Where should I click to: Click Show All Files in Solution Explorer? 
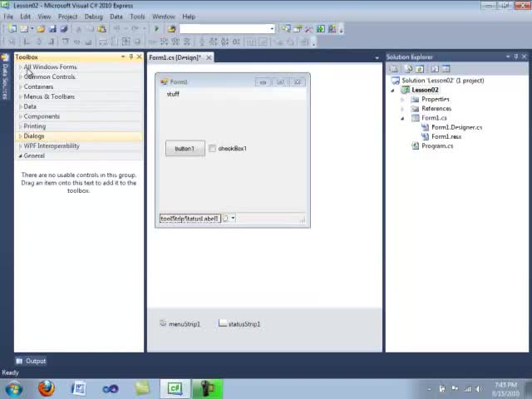coord(408,69)
